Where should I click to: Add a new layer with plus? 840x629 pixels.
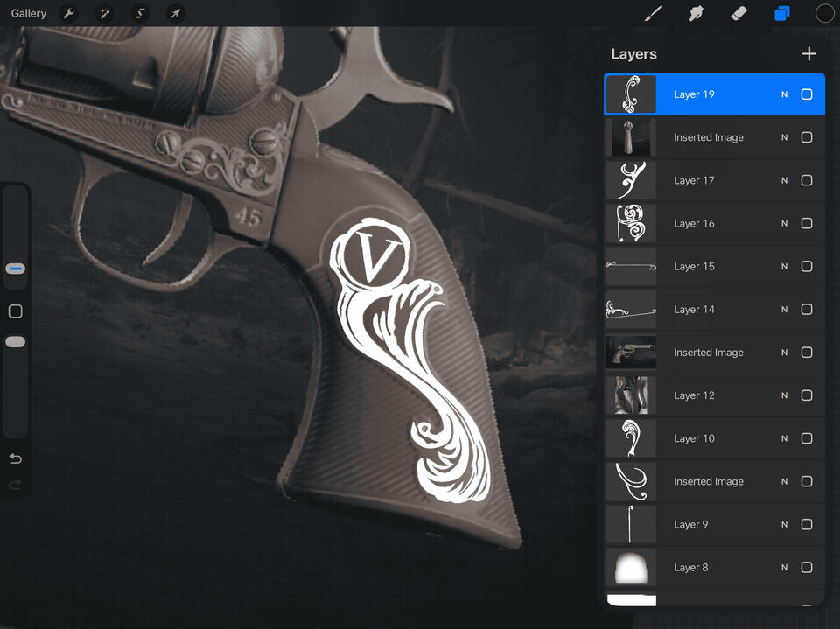(808, 54)
